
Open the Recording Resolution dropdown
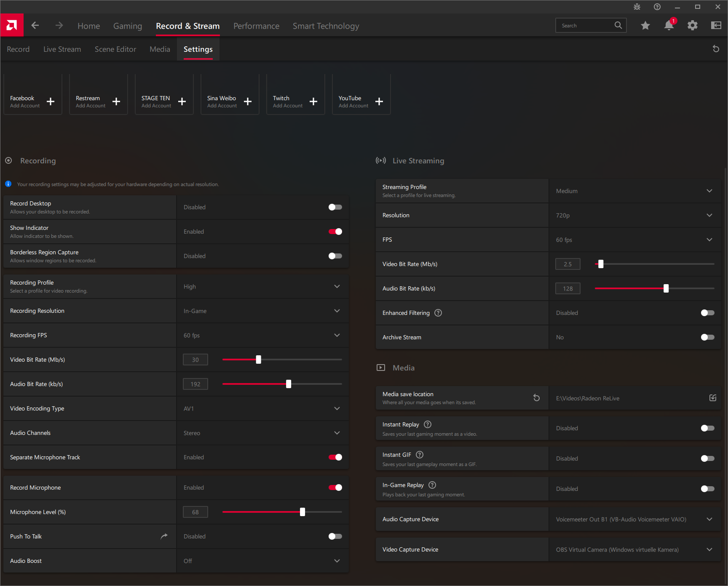click(x=263, y=311)
